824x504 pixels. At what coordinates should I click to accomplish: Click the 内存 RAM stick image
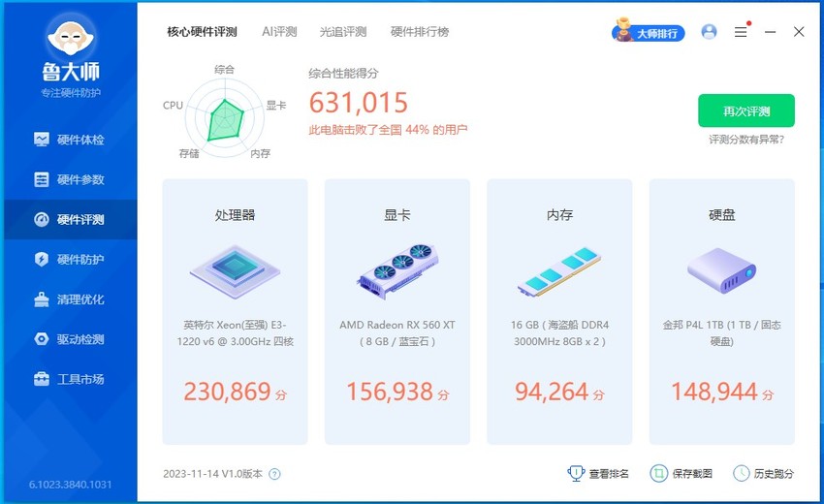coord(559,271)
